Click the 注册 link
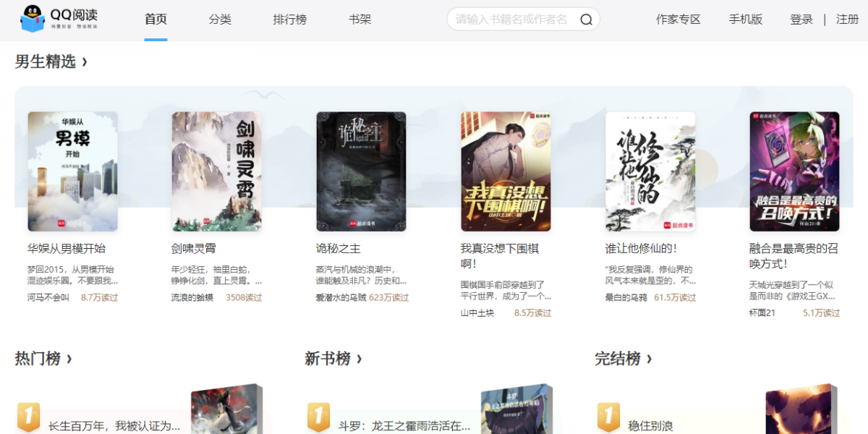868x434 pixels. (x=847, y=20)
